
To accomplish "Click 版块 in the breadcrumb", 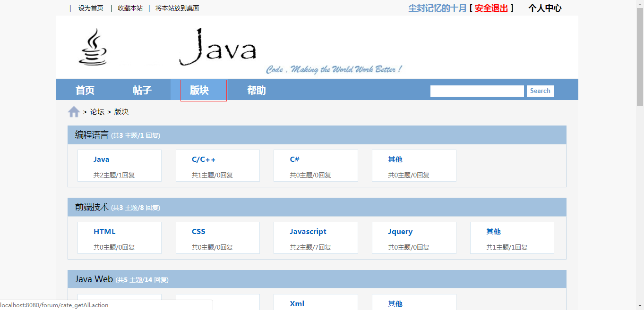I will (x=121, y=112).
